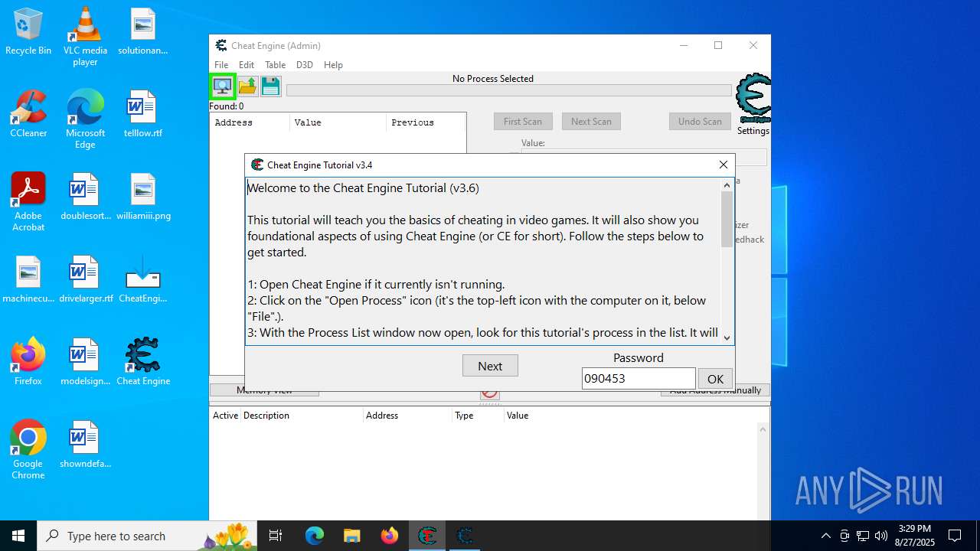Image resolution: width=980 pixels, height=551 pixels.
Task: Open the Table menu
Action: pos(275,65)
